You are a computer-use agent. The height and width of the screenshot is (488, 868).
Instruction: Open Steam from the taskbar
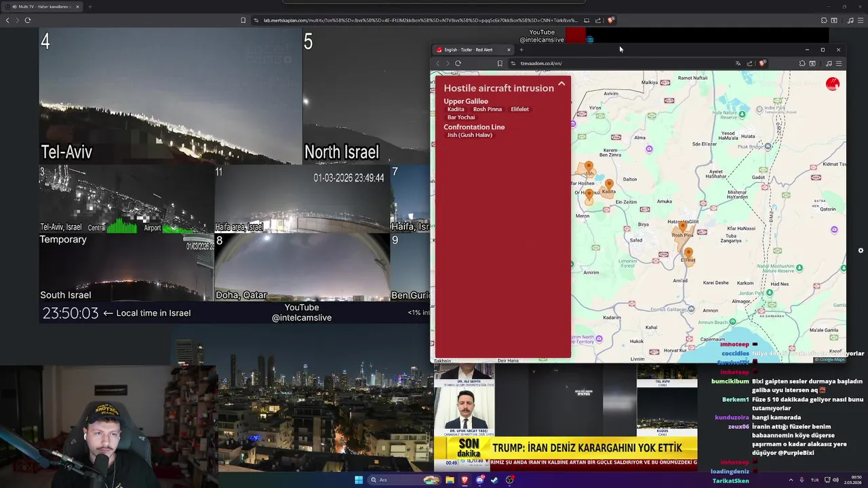point(494,480)
